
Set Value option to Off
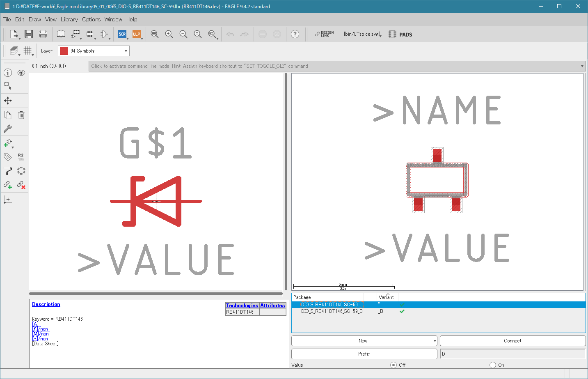[394, 365]
